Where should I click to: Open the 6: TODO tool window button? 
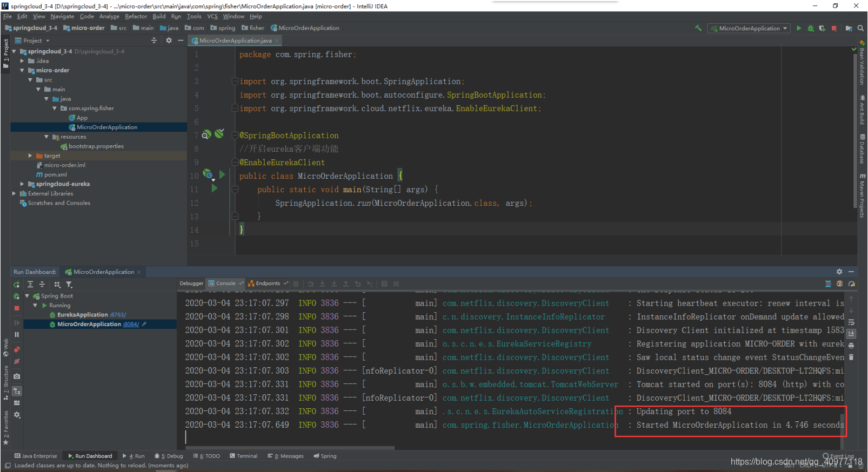[x=206, y=456]
